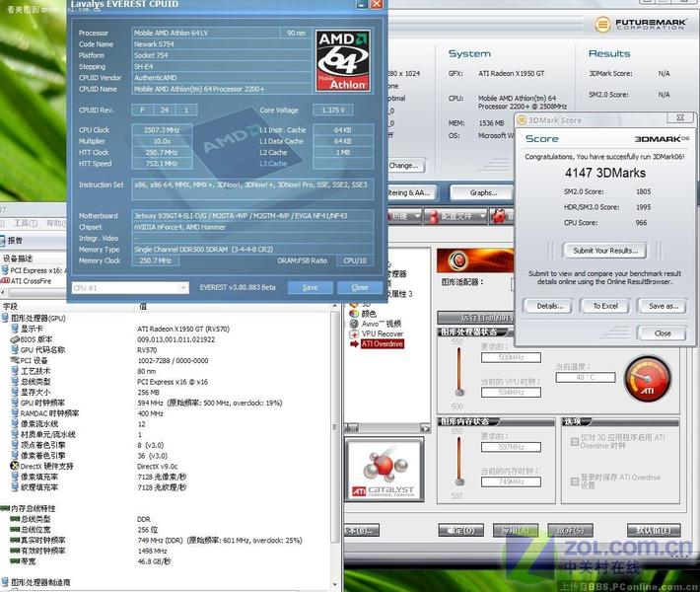Click the PCI Express x16 device icon
This screenshot has width=700, height=592.
(x=5, y=270)
